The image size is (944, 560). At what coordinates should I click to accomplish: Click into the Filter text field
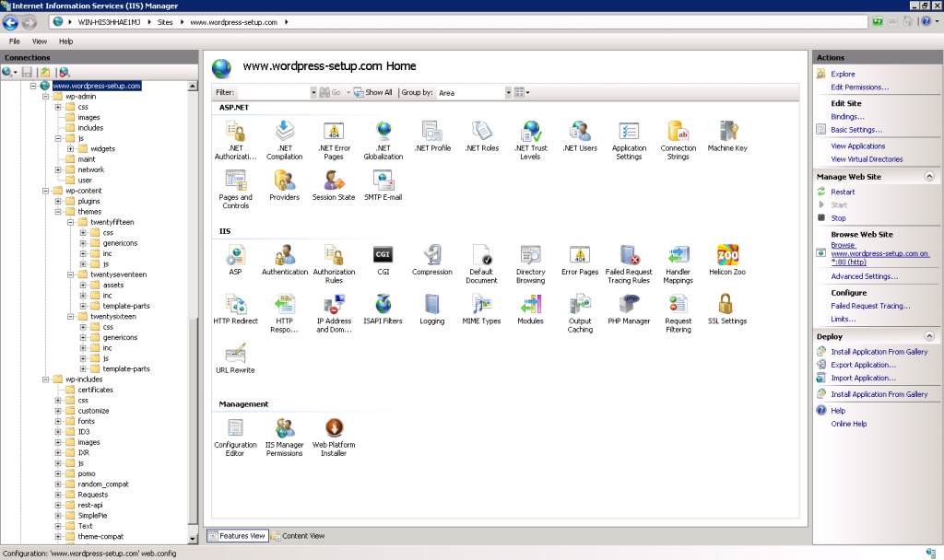coord(274,93)
